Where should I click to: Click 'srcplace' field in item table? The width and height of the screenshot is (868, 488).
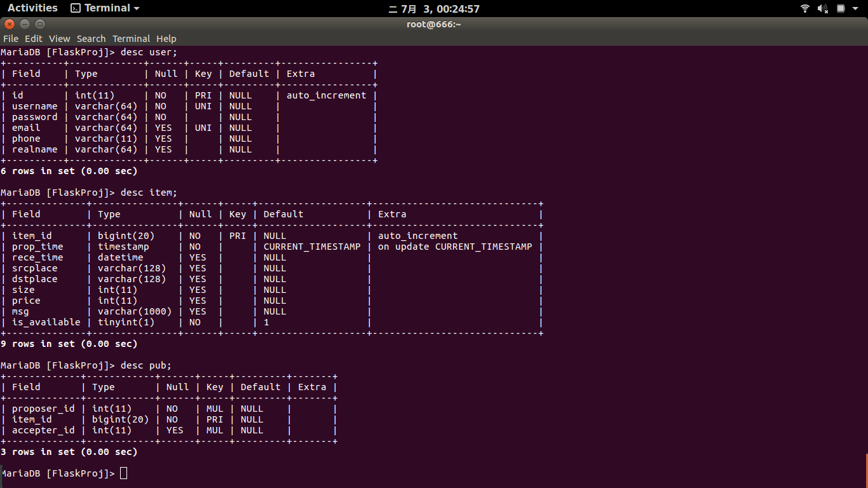point(35,268)
